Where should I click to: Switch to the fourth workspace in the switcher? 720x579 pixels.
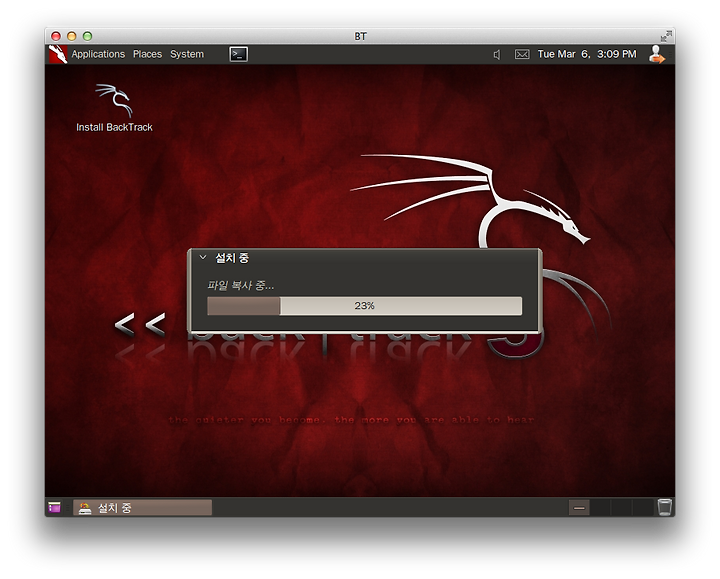(x=642, y=507)
